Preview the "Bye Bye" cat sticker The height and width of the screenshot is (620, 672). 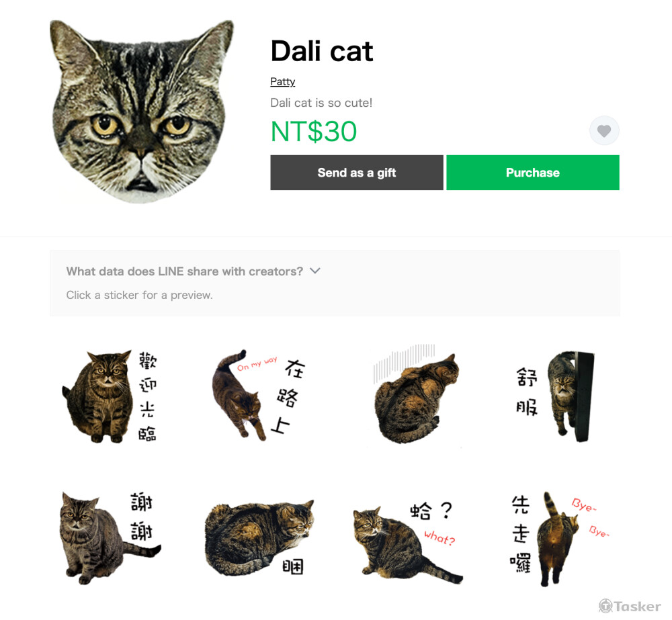click(559, 539)
